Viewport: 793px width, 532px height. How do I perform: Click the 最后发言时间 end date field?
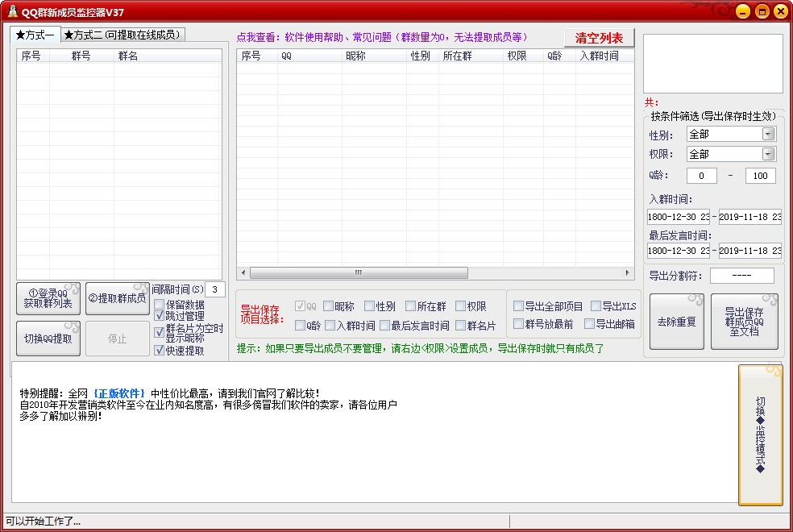tap(750, 251)
